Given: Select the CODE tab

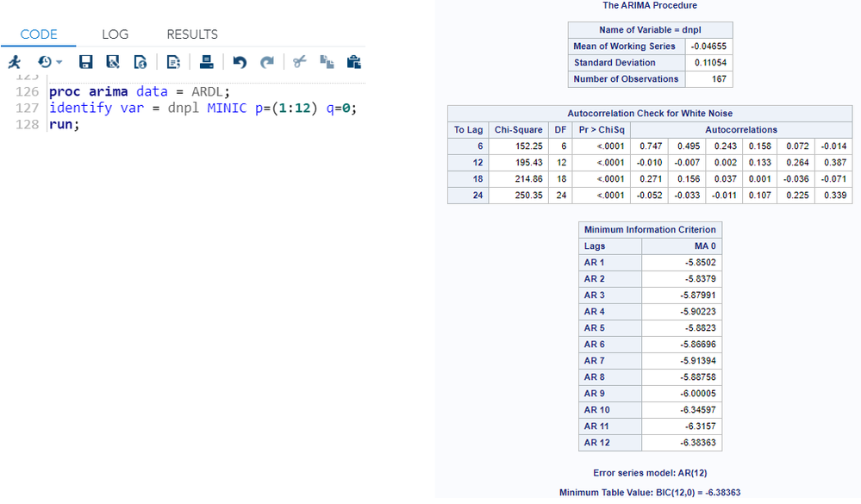Looking at the screenshot, I should [39, 34].
